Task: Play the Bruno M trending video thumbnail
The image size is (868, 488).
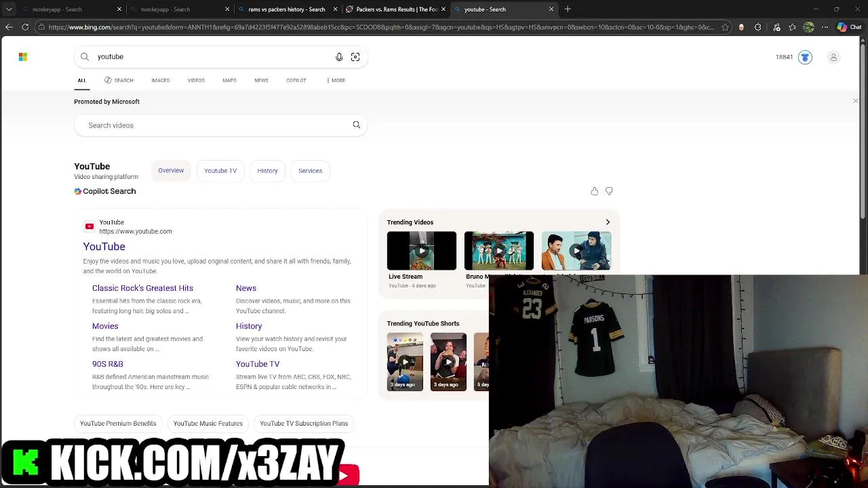Action: 499,251
